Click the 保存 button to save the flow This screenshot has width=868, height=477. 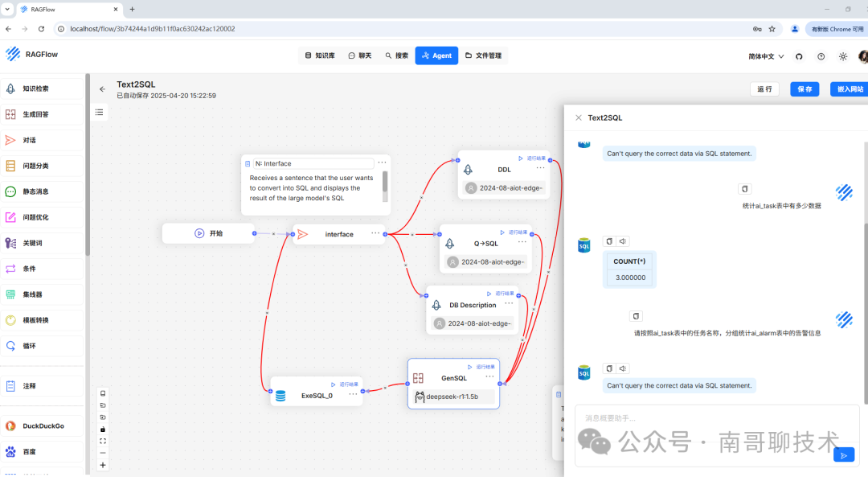coord(805,88)
